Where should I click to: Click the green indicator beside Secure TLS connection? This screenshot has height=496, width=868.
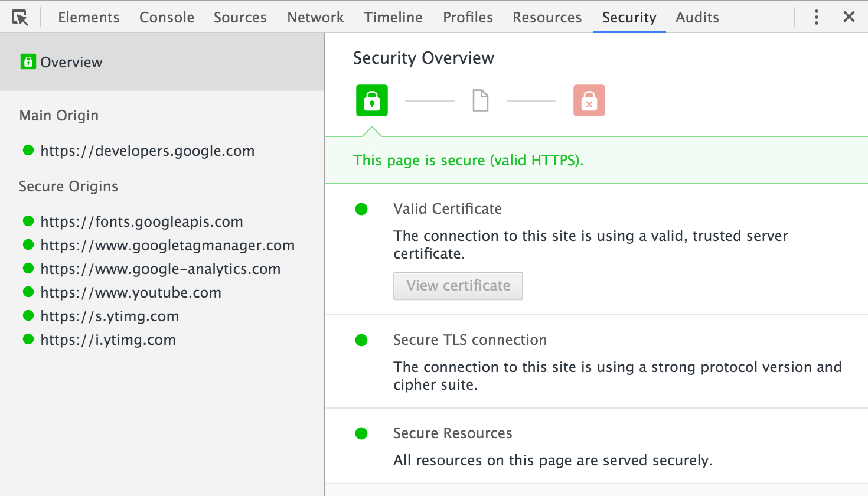pos(361,340)
